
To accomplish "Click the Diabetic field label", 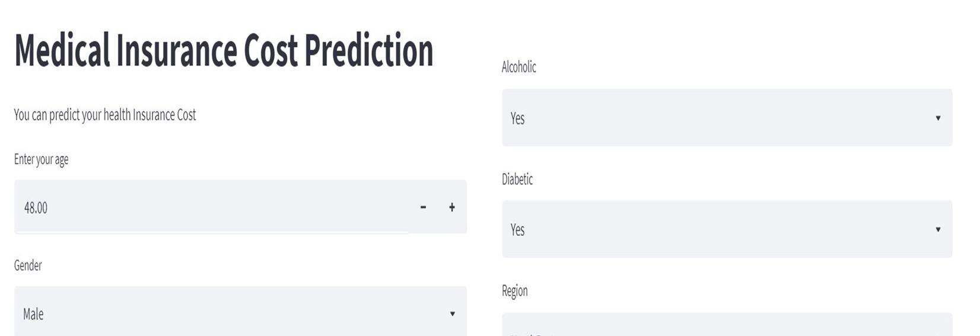I will (x=517, y=179).
